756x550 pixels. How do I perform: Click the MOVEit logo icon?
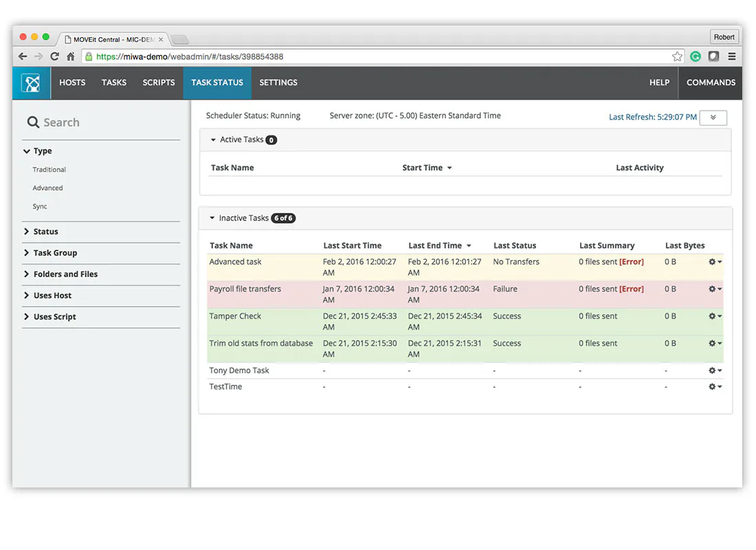point(32,83)
